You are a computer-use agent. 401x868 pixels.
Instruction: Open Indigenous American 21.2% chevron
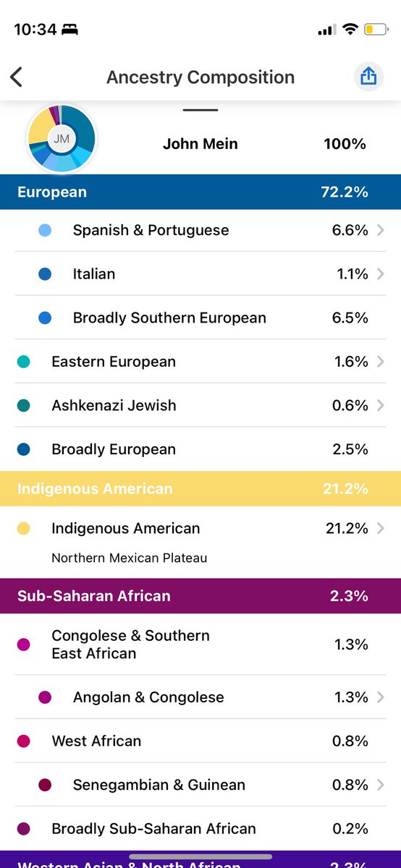(x=381, y=529)
